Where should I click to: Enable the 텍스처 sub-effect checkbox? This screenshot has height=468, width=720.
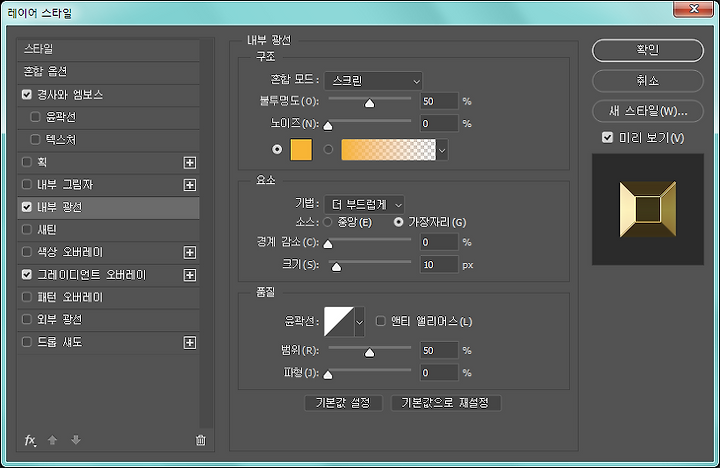35,139
